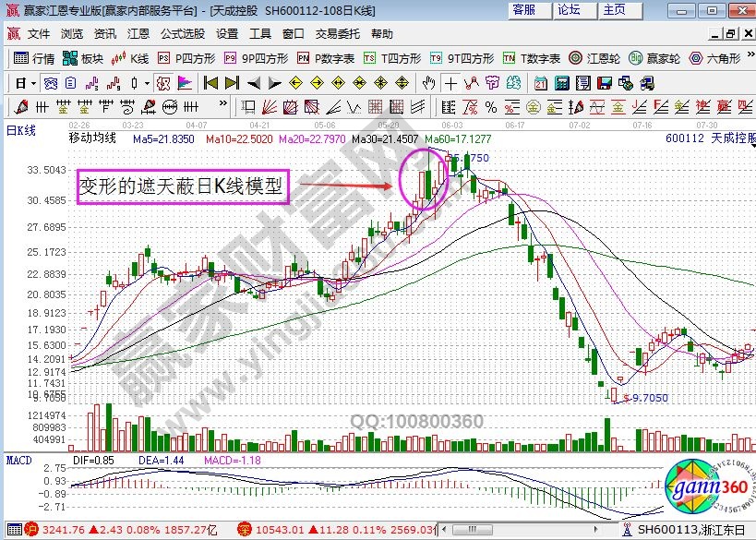Switch to the 板块 sector view
Screen dimensions: 756x540
click(x=84, y=58)
